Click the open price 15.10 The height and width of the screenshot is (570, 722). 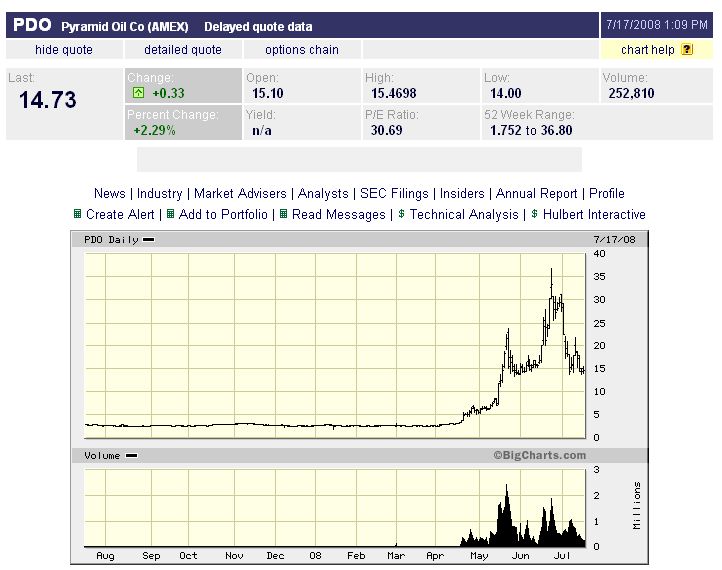click(268, 93)
